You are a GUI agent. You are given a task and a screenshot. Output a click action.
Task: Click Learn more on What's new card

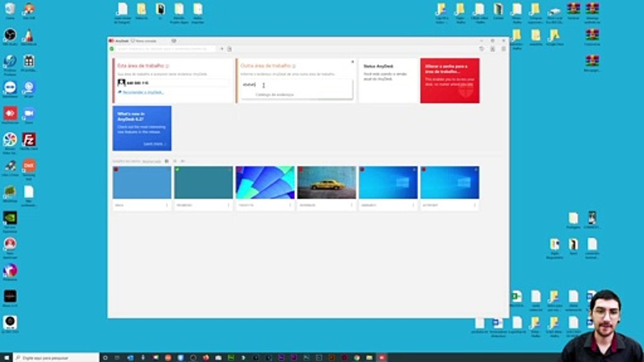154,144
